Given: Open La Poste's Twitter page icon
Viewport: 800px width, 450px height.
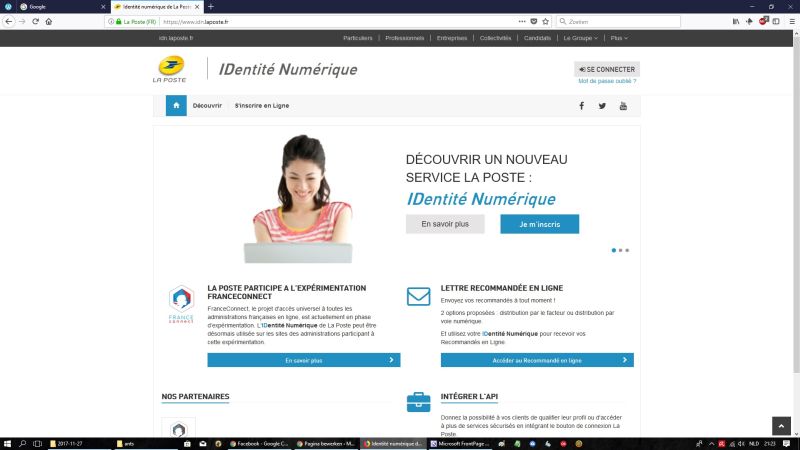Looking at the screenshot, I should click(602, 105).
